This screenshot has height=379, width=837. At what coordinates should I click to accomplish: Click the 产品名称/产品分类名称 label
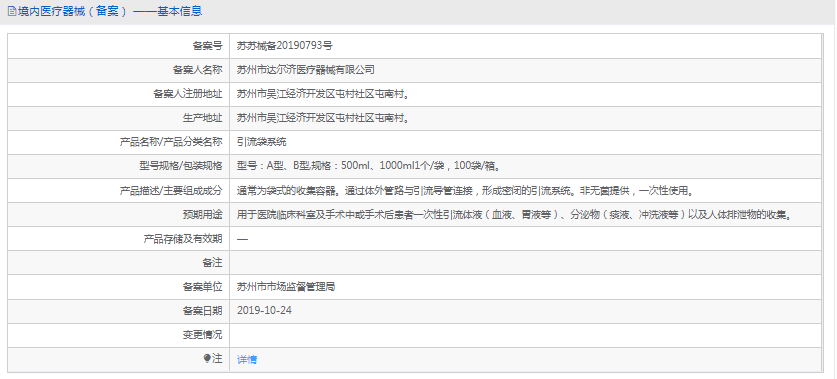[x=170, y=142]
